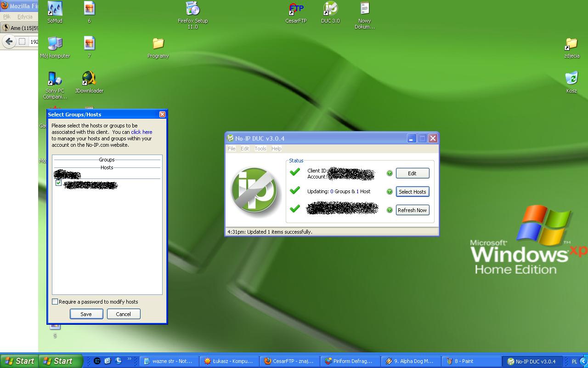Select the Sony PC Companion shortcut

pyautogui.click(x=55, y=85)
